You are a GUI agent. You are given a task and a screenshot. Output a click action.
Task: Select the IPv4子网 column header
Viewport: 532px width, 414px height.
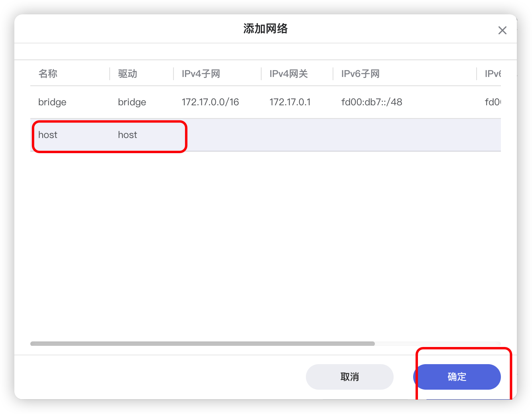point(201,74)
